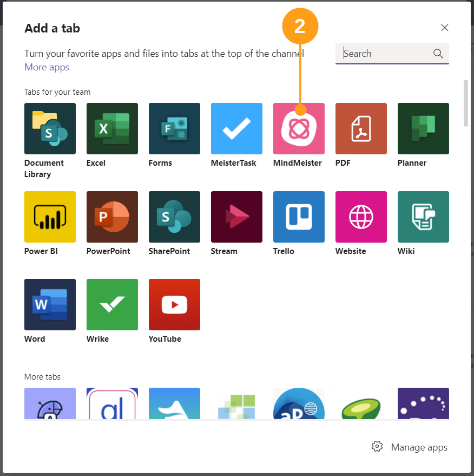
Task: Open the Power BI tile
Action: 50,217
